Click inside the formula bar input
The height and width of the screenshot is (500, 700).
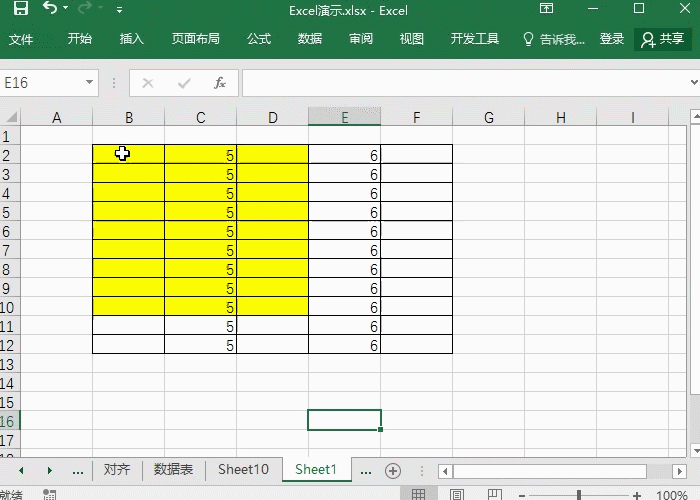coord(464,83)
